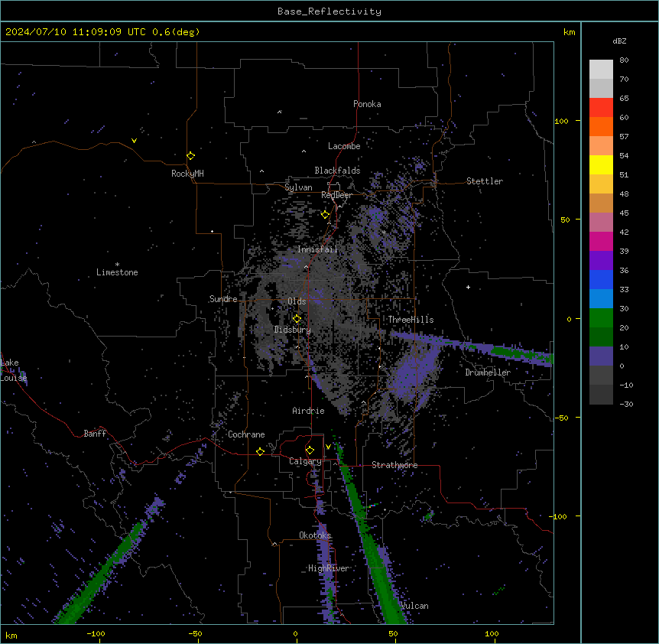Click the Cochrane city label
Viewport: 659px width, 644px height.
[x=246, y=434]
